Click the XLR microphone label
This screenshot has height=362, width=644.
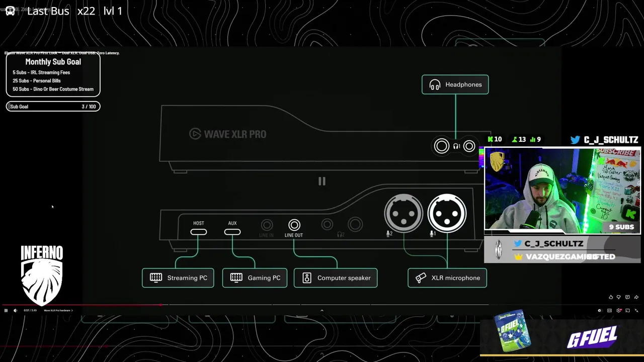(447, 278)
